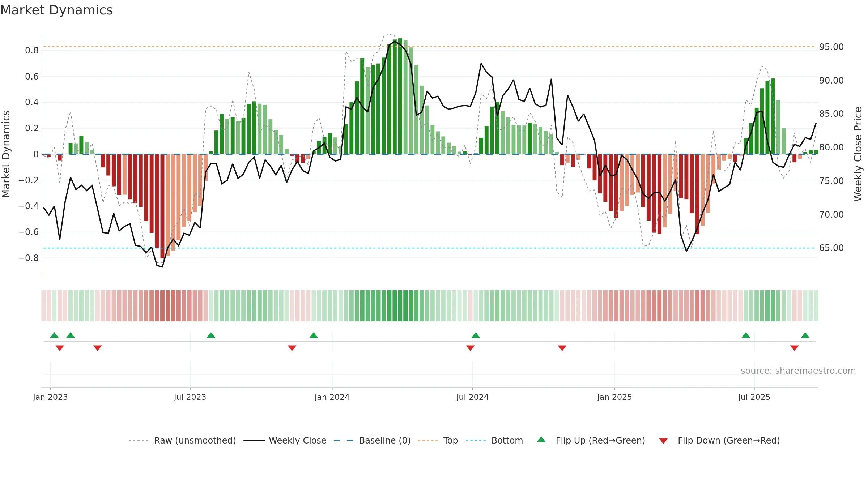Click the 80.00 price axis label
This screenshot has height=488, width=868.
point(831,147)
